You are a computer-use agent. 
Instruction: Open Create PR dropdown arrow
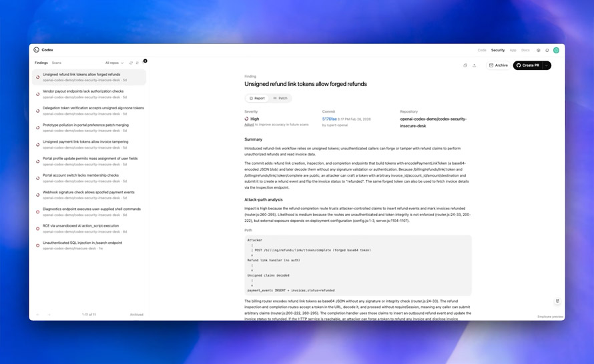pos(547,65)
